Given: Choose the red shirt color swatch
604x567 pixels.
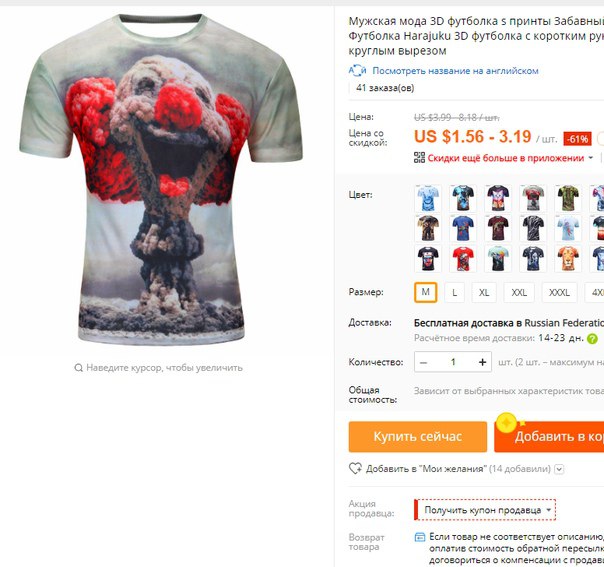Looking at the screenshot, I should [x=463, y=258].
